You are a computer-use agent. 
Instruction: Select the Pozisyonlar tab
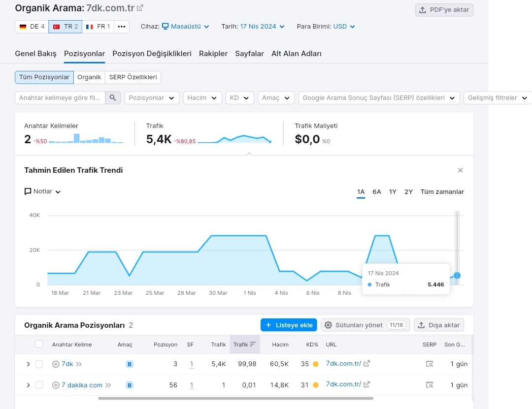tap(85, 54)
